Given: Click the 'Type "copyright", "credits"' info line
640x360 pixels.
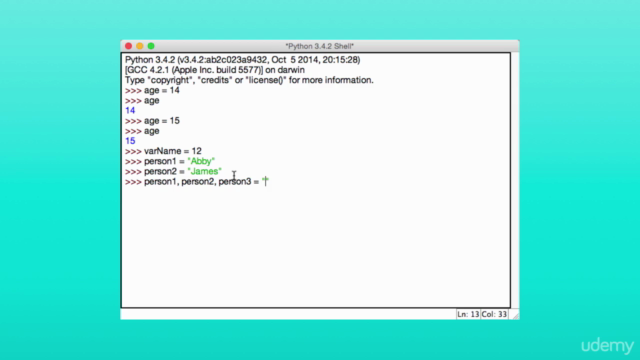Looking at the screenshot, I should pos(249,80).
